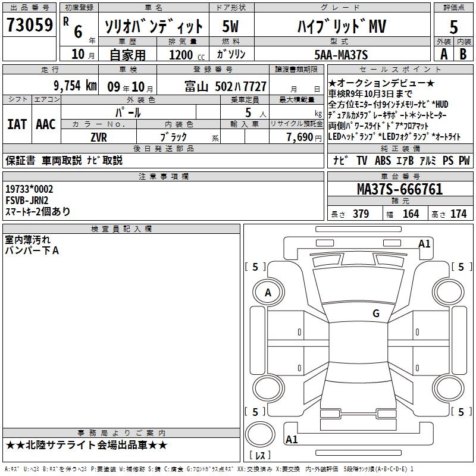
Task: Click the inspector note 室内薄汚れ
Action: (x=28, y=240)
